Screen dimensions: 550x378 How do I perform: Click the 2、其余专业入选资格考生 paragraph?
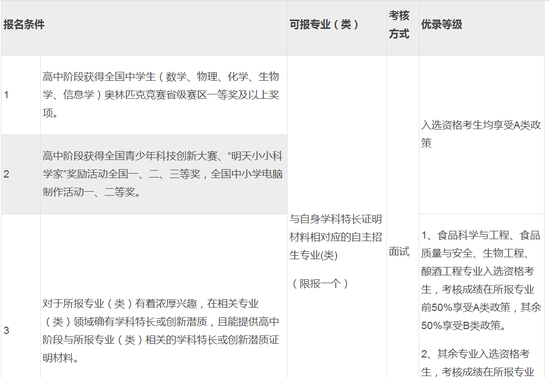click(x=477, y=363)
